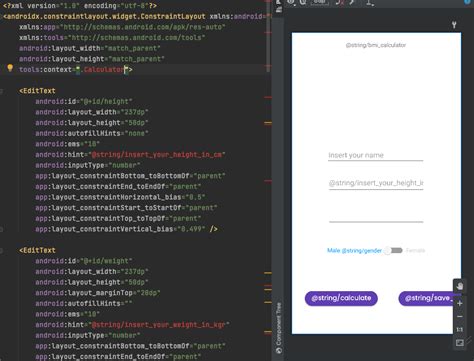This screenshot has height=361, width=474.
Task: Select the height hint field in preview
Action: tap(376, 183)
